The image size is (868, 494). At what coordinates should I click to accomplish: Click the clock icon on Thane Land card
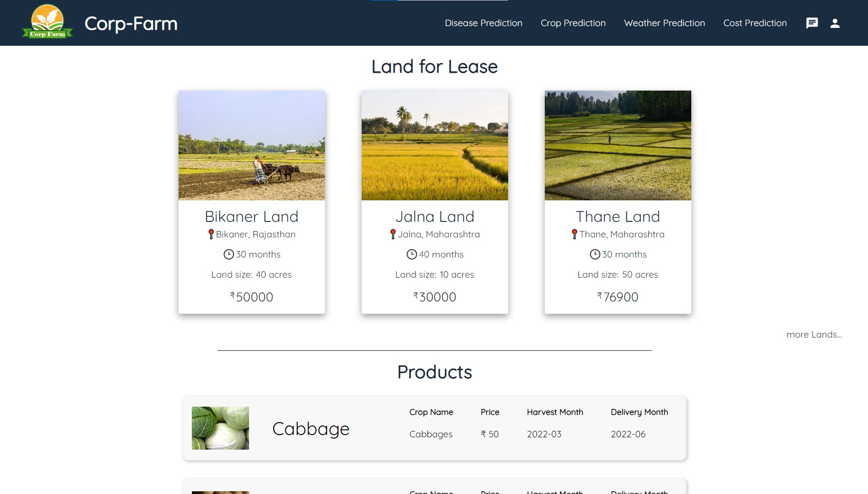click(595, 254)
